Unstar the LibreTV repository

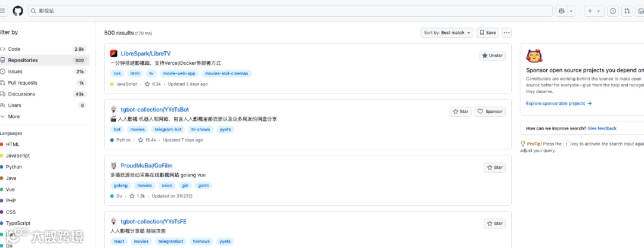coord(492,56)
